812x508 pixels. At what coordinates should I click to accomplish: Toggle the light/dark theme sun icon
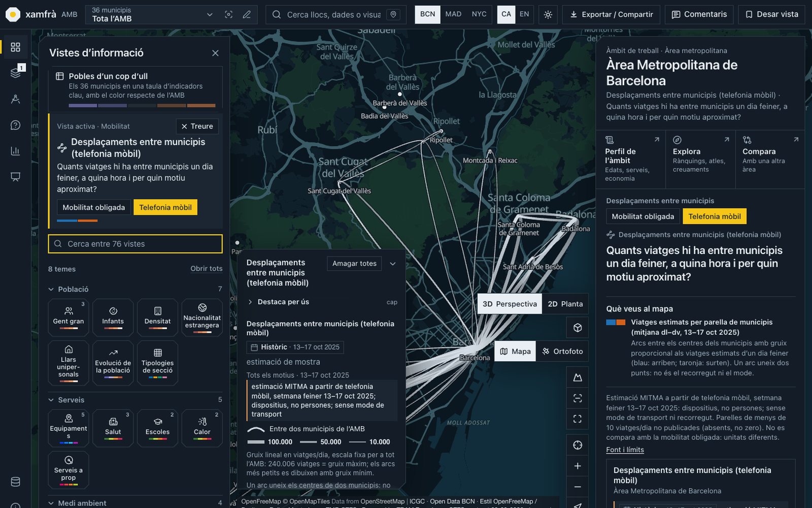point(548,15)
